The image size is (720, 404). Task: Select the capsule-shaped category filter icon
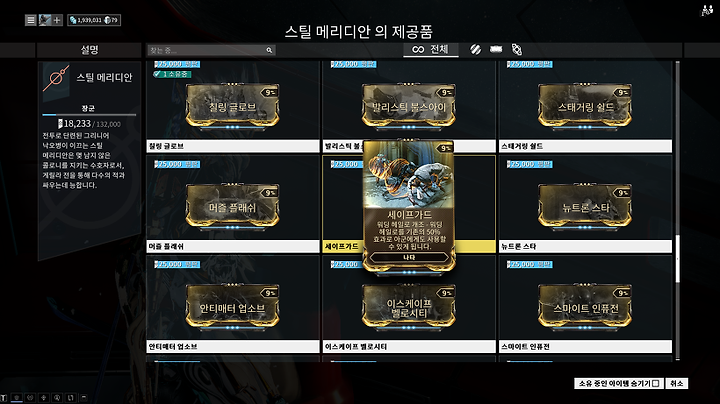[x=517, y=49]
